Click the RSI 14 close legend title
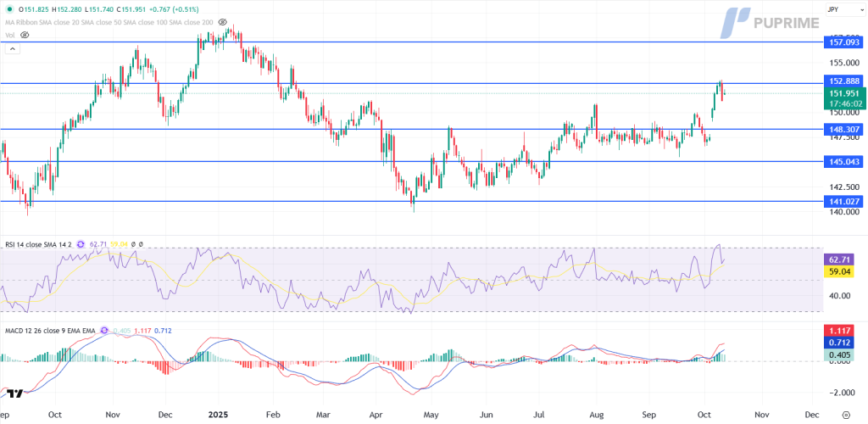Screen dimensions: 868x424 coord(37,244)
